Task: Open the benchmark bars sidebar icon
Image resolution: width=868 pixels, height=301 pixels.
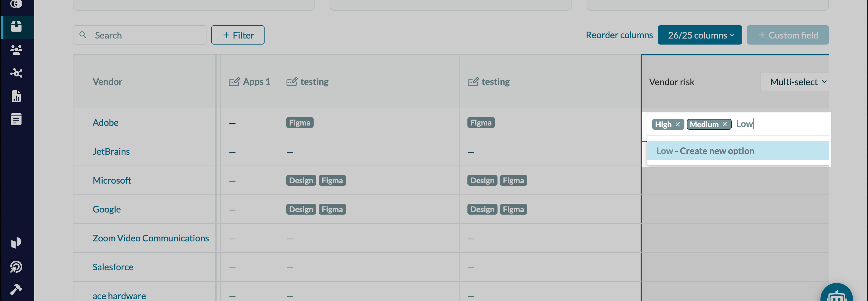Action: coord(16,243)
